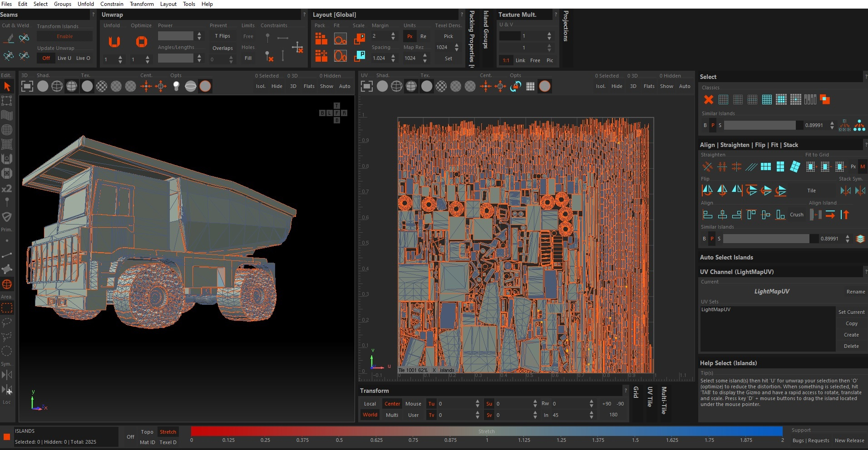This screenshot has height=450, width=868.
Task: Click the x2 icon on left toolbar
Action: click(7, 189)
